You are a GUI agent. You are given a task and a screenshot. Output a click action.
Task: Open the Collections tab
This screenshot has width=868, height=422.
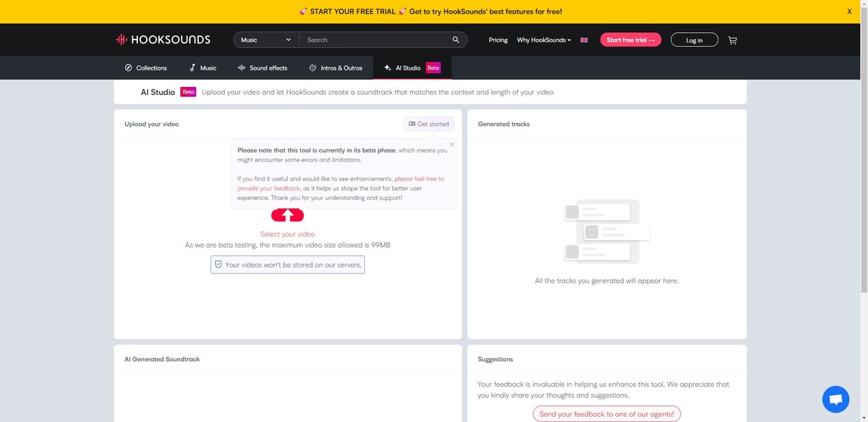click(146, 68)
